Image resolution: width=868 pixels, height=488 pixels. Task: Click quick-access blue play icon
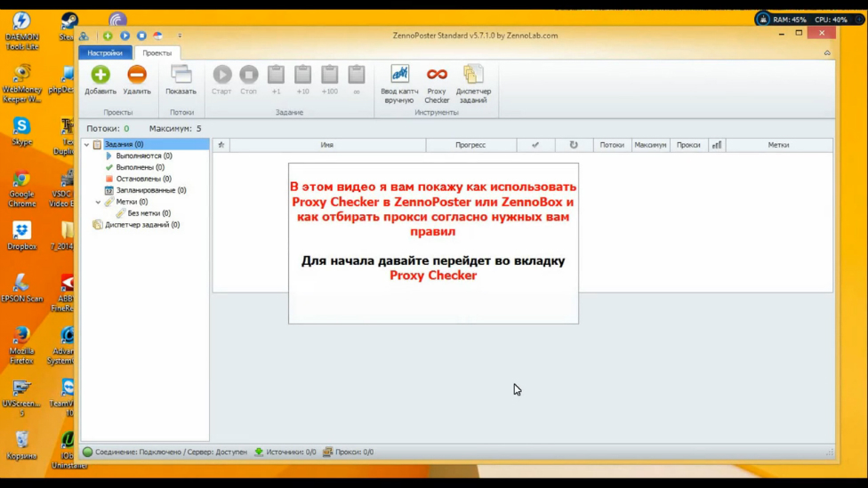pyautogui.click(x=125, y=36)
